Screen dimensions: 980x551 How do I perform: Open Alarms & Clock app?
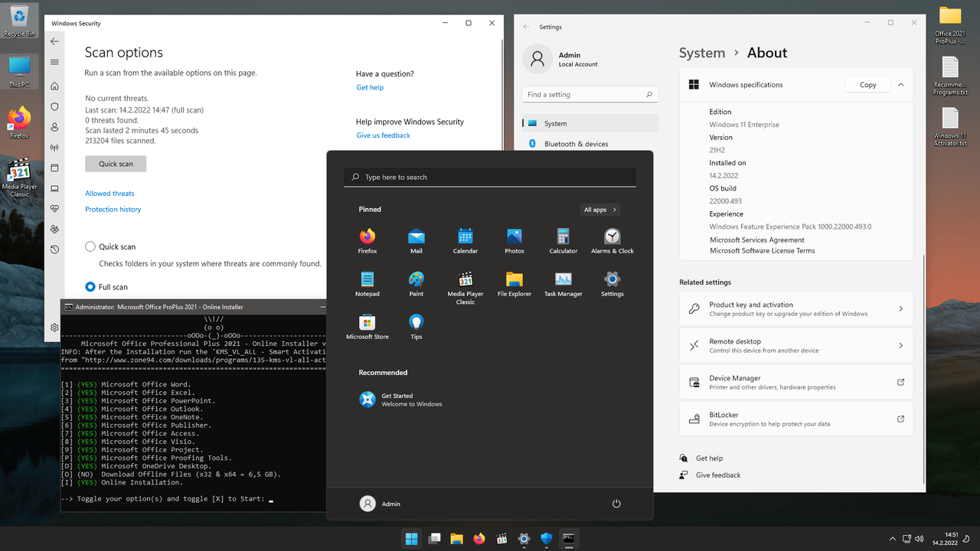(x=612, y=240)
